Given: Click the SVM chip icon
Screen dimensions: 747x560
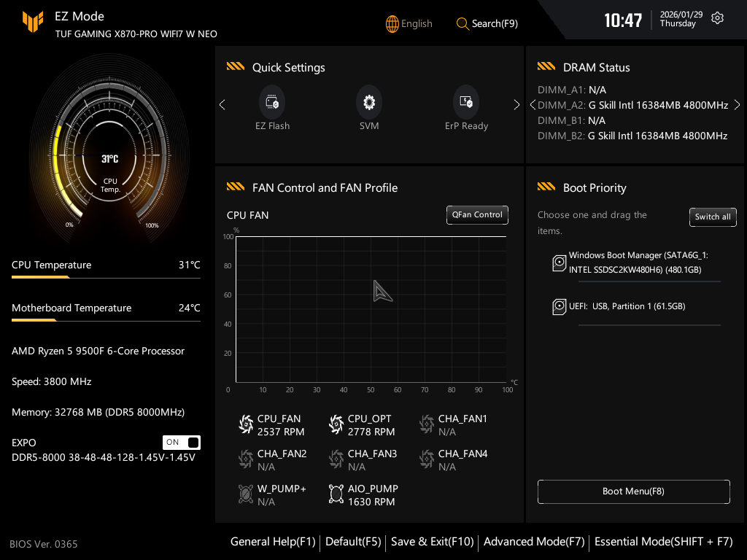Looking at the screenshot, I should pyautogui.click(x=369, y=103).
